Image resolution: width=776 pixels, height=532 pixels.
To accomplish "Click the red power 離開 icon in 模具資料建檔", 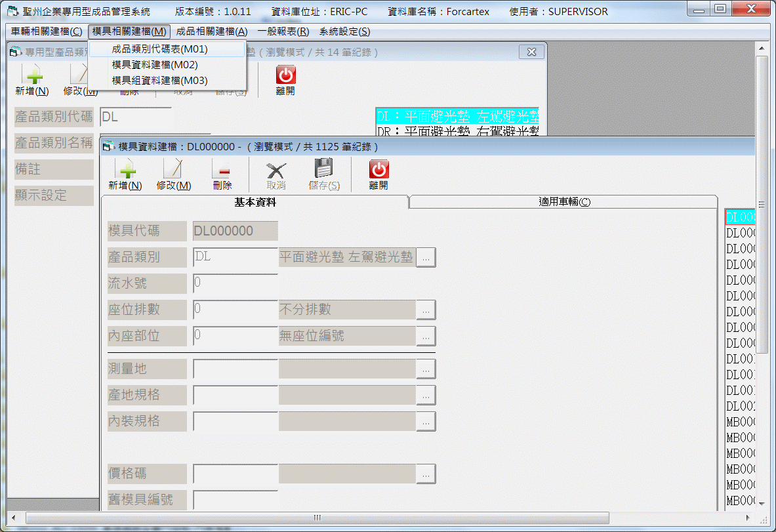I will coord(378,170).
